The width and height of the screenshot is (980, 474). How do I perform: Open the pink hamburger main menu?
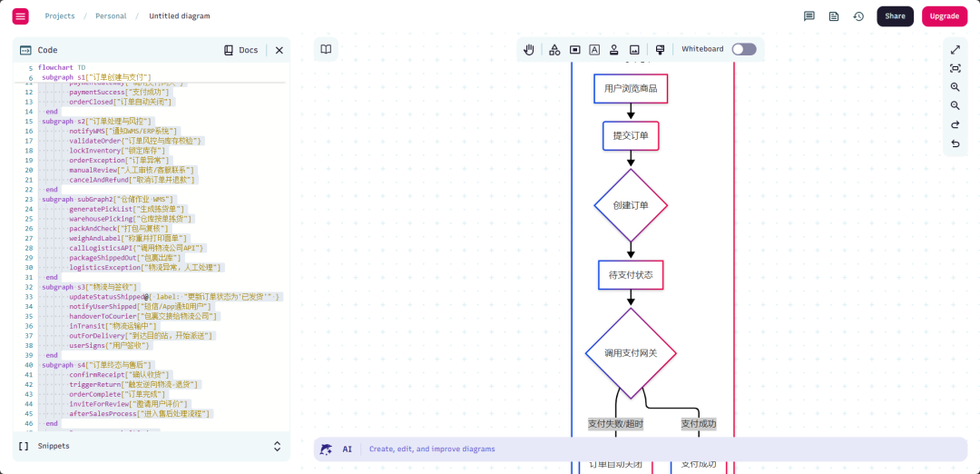click(21, 16)
